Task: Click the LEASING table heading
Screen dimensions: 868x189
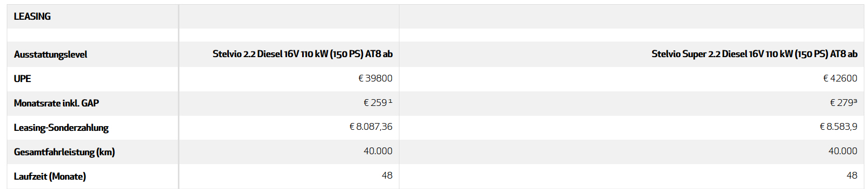Action: click(x=32, y=17)
